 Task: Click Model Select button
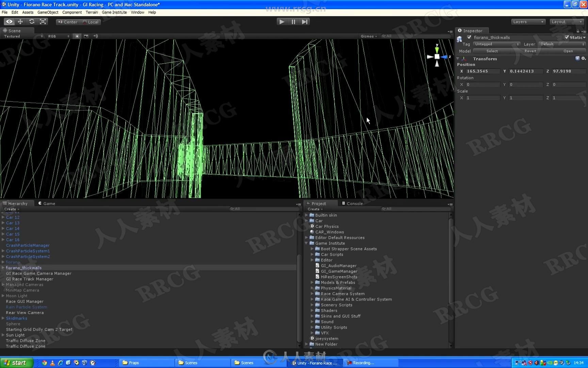tap(492, 51)
